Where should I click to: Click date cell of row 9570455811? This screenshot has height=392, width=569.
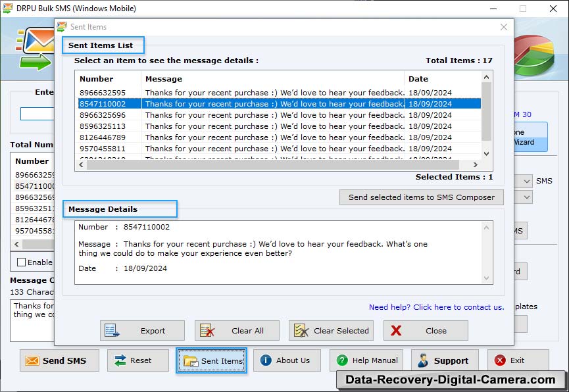[430, 149]
